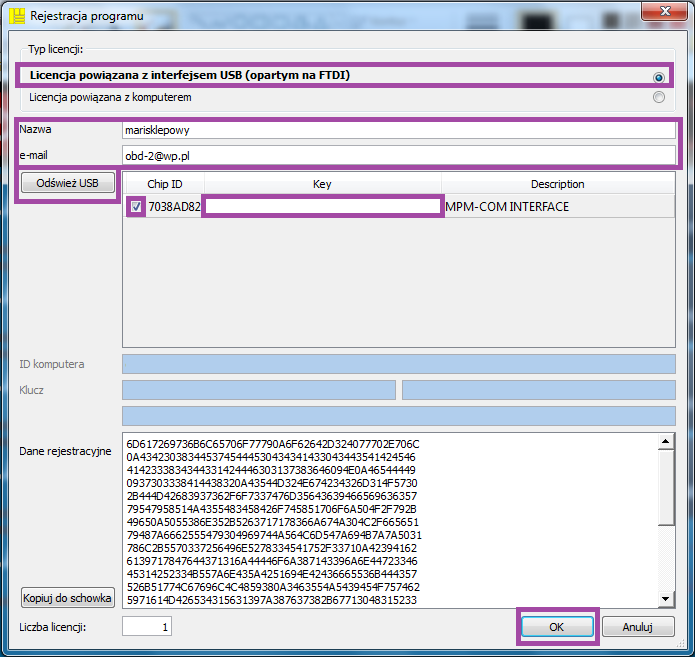Click the empty Key cell for 7038AD82
696x657 pixels.
click(323, 206)
